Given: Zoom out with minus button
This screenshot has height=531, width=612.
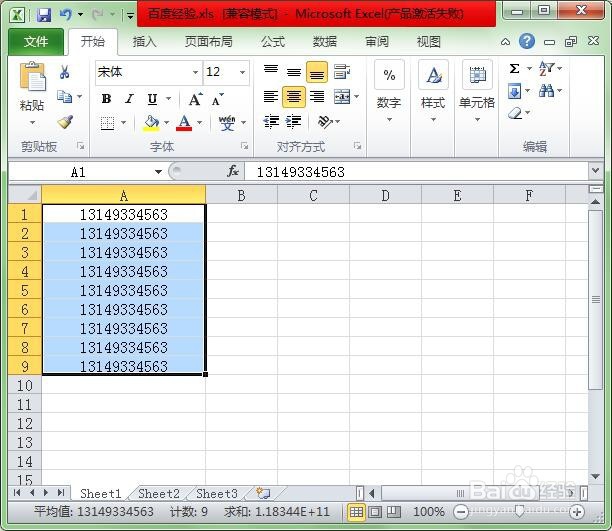Looking at the screenshot, I should click(x=461, y=511).
